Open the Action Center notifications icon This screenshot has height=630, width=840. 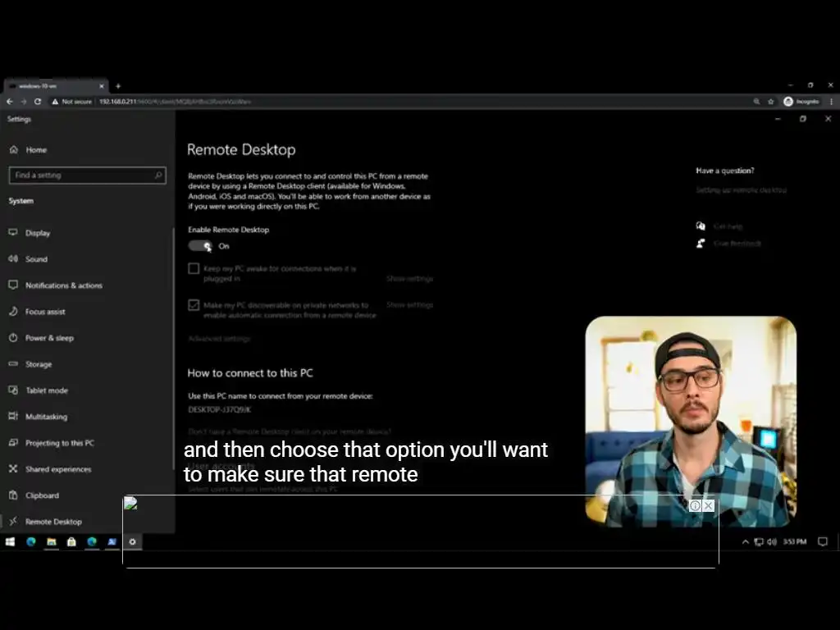[822, 541]
